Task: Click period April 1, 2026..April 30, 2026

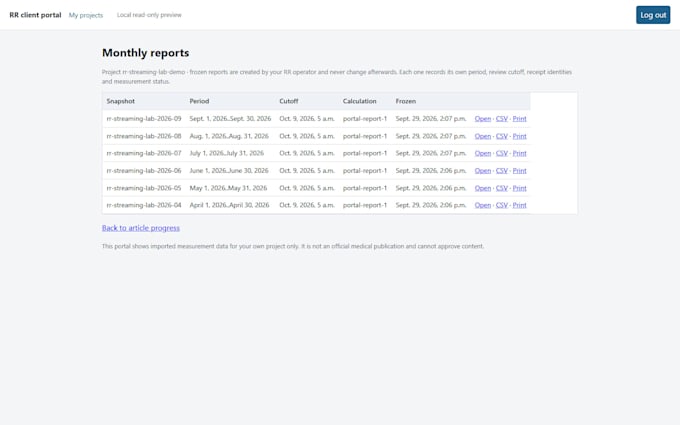Action: tap(229, 205)
